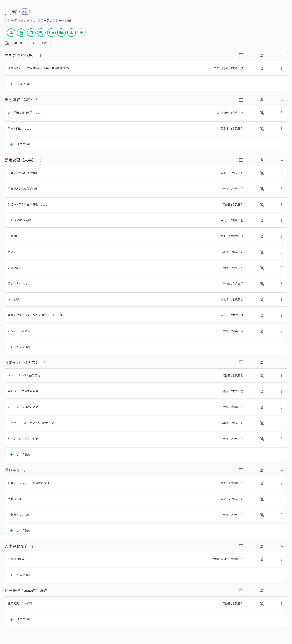
Task: Click the 役職： chip
Action: pyautogui.click(x=33, y=43)
